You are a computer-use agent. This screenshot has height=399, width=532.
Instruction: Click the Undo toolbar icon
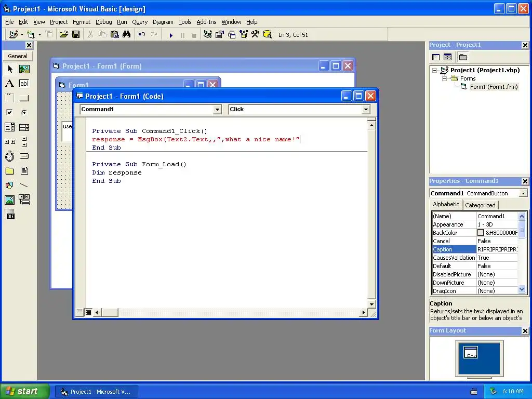coord(142,35)
